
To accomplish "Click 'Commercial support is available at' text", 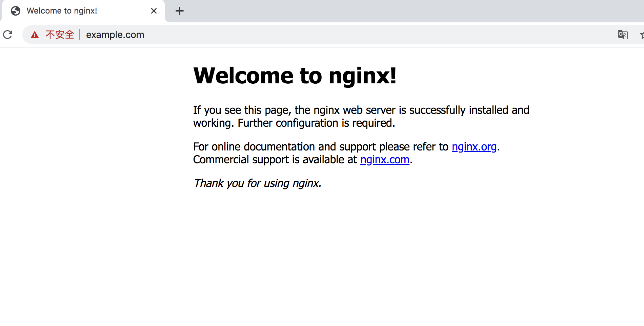I will click(x=275, y=160).
